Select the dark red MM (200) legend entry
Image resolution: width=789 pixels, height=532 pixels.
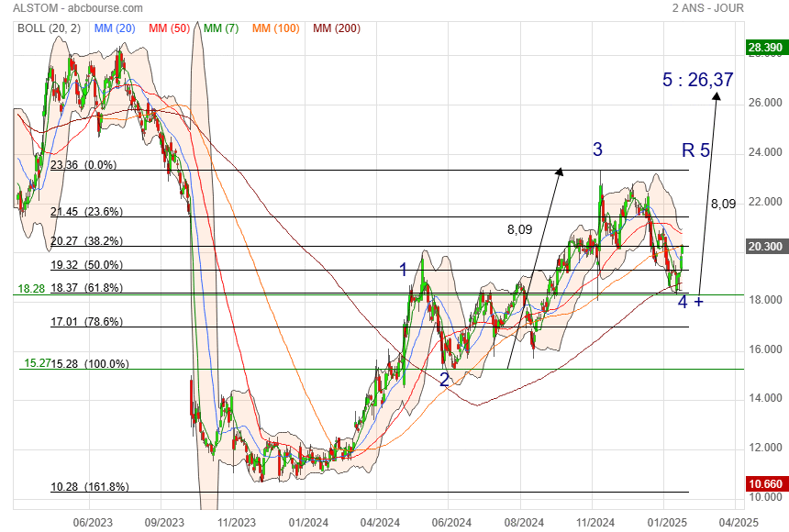(337, 28)
